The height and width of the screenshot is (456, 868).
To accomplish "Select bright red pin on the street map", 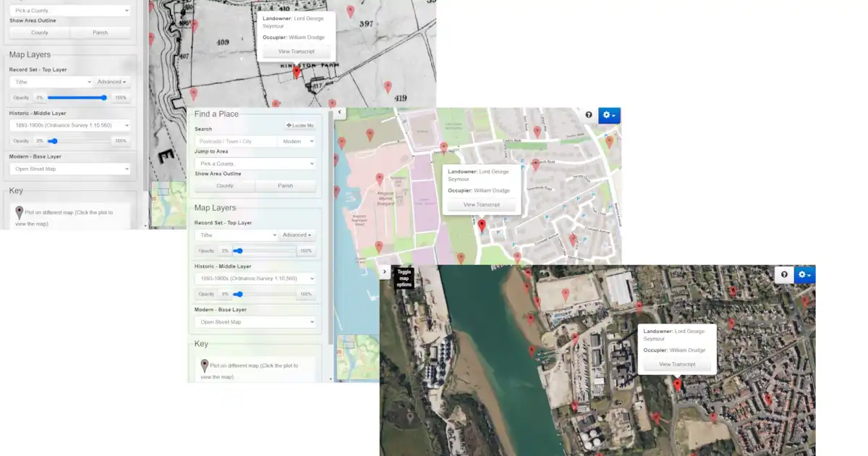I will click(482, 226).
